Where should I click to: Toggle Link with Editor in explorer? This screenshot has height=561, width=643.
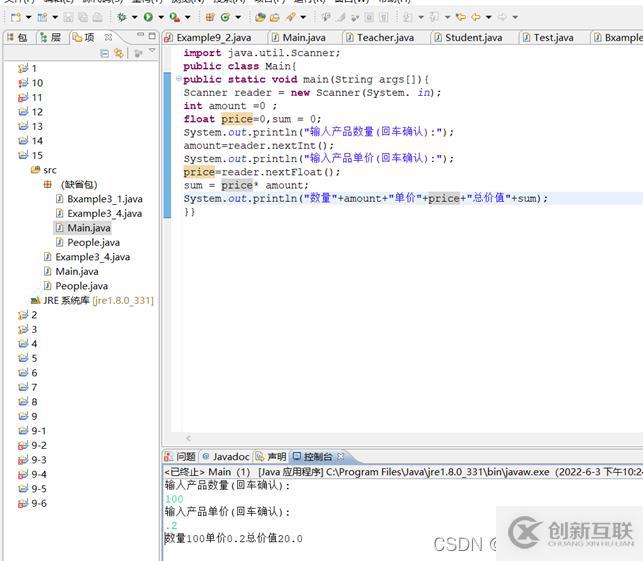(119, 53)
